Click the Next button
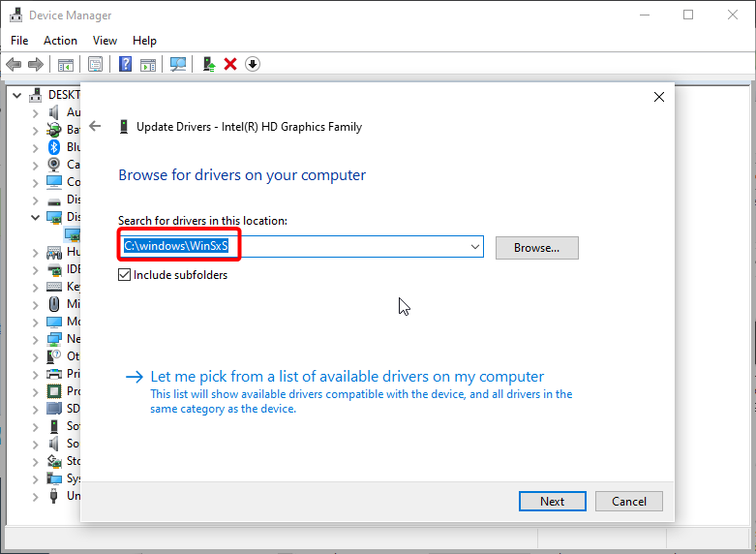The image size is (756, 554). [x=552, y=501]
